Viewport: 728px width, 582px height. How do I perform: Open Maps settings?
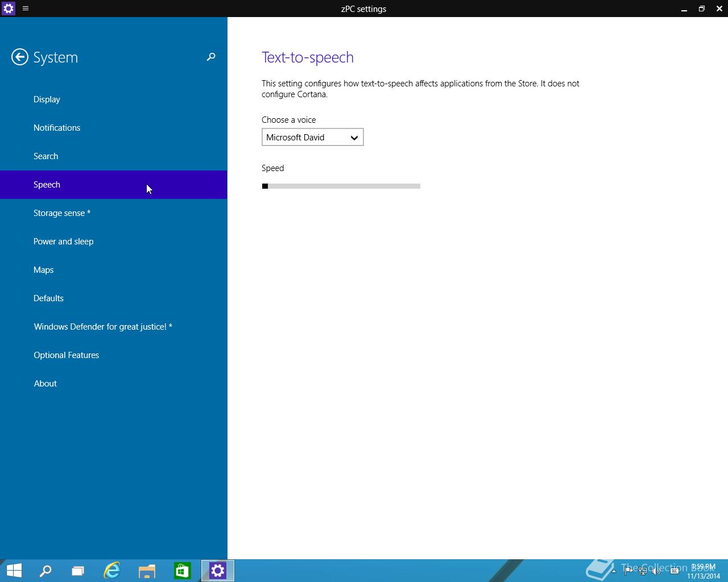[x=114, y=270]
